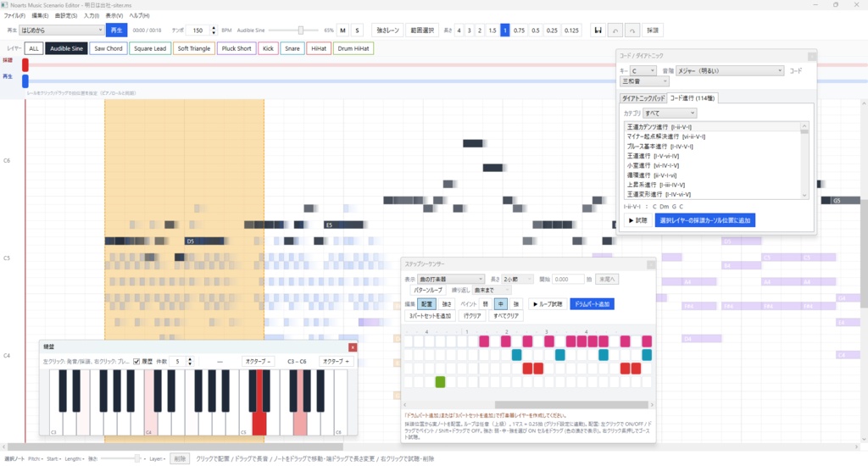Screen dimensions: 868x466
Task: Increase 件数 count with up arrow
Action: click(x=190, y=358)
